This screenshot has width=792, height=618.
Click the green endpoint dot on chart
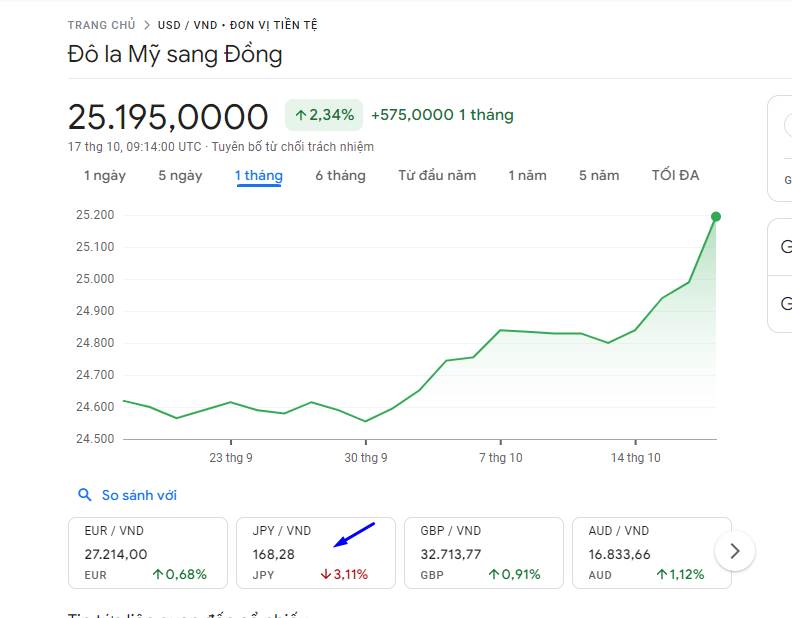point(716,216)
